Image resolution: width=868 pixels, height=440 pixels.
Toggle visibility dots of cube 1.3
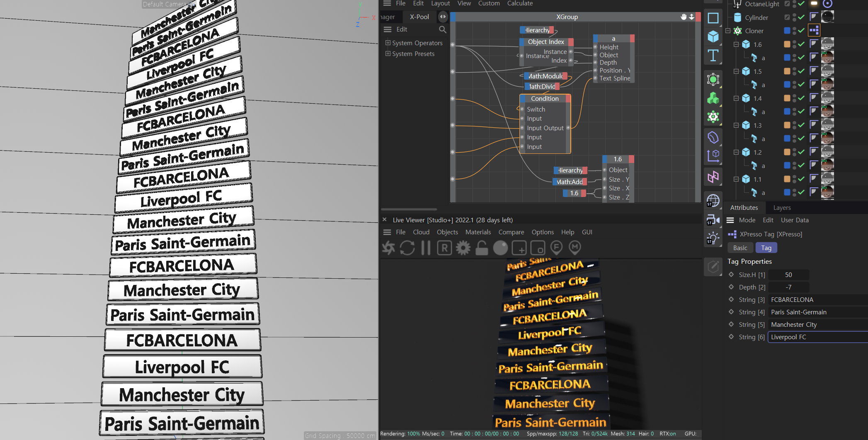(x=794, y=125)
